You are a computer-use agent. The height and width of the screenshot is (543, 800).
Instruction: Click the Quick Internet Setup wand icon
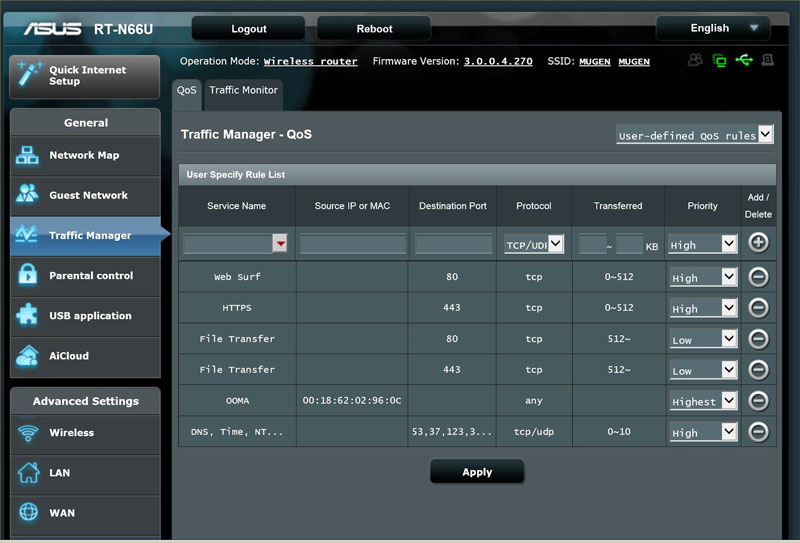[x=29, y=75]
